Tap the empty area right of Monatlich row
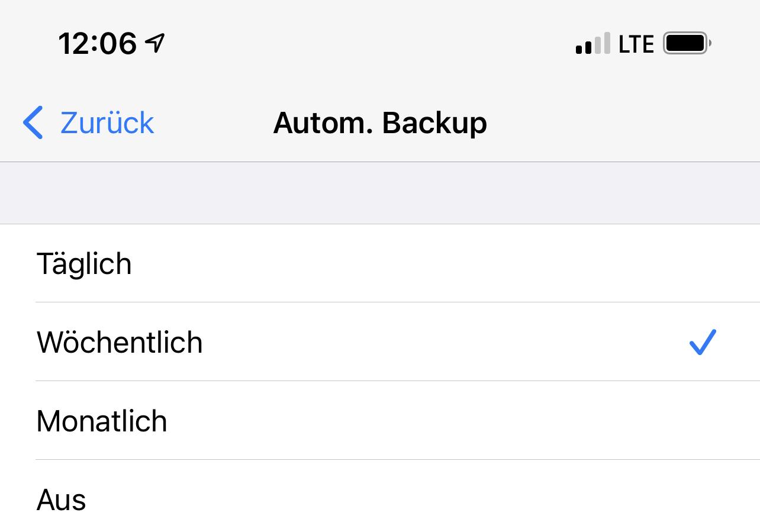The image size is (760, 532). [x=462, y=421]
